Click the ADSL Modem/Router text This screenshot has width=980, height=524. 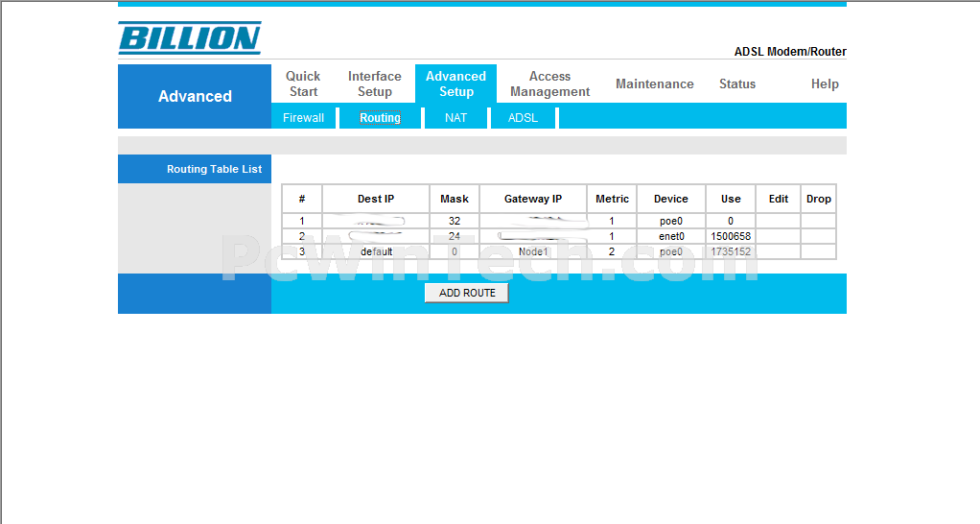[x=790, y=51]
